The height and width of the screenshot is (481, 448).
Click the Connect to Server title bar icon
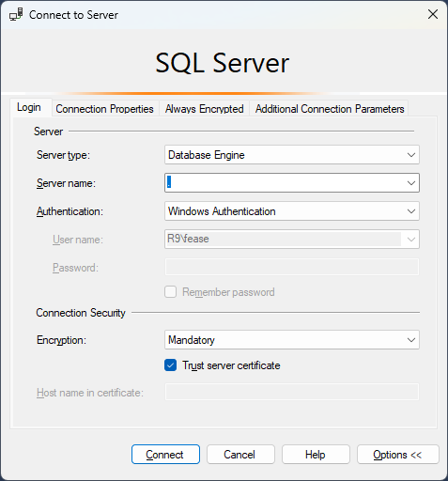16,15
